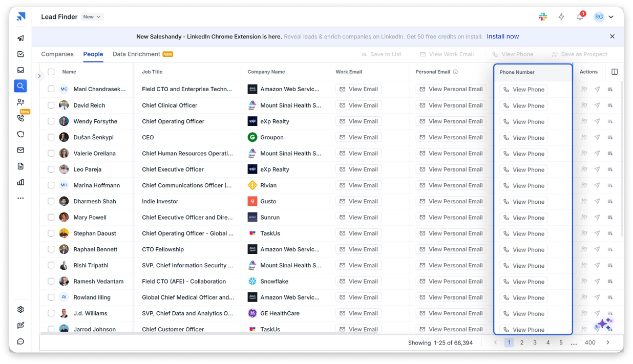Select the checkbox for Dušan Šenkypl
Screen dimensions: 633x364
(51, 137)
